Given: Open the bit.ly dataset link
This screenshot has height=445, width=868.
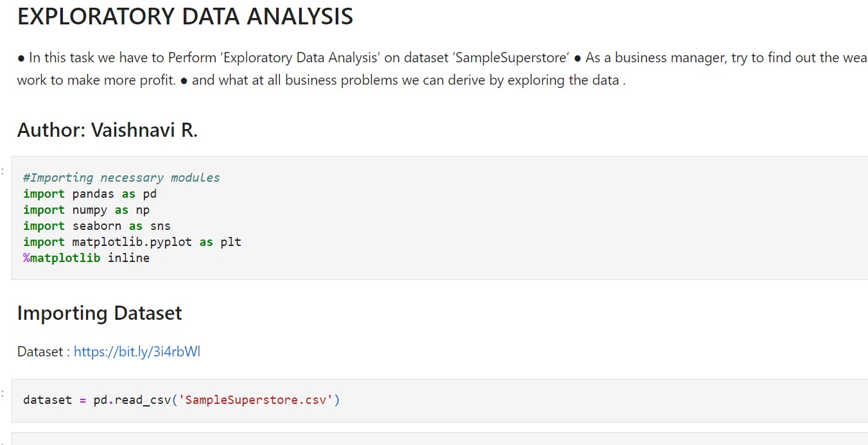Looking at the screenshot, I should tap(137, 352).
